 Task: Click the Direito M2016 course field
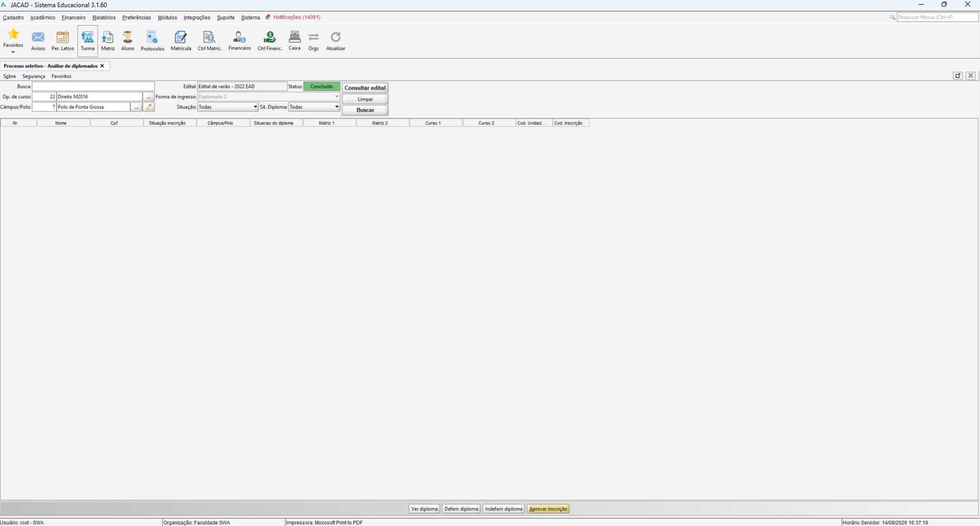click(x=99, y=97)
